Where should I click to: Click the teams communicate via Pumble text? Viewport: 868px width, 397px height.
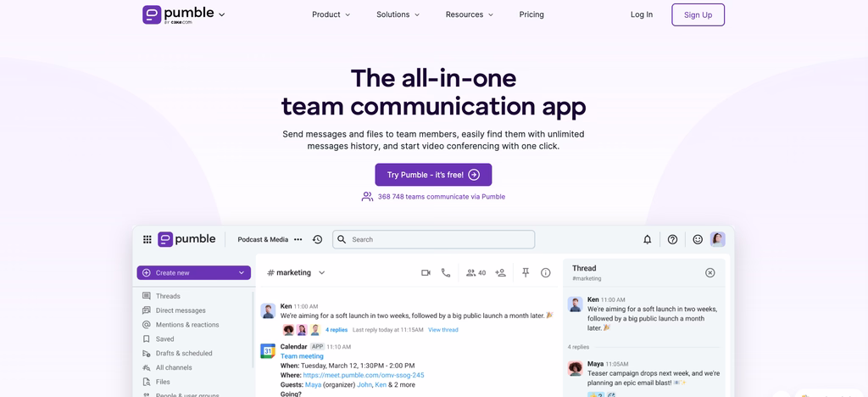click(441, 197)
